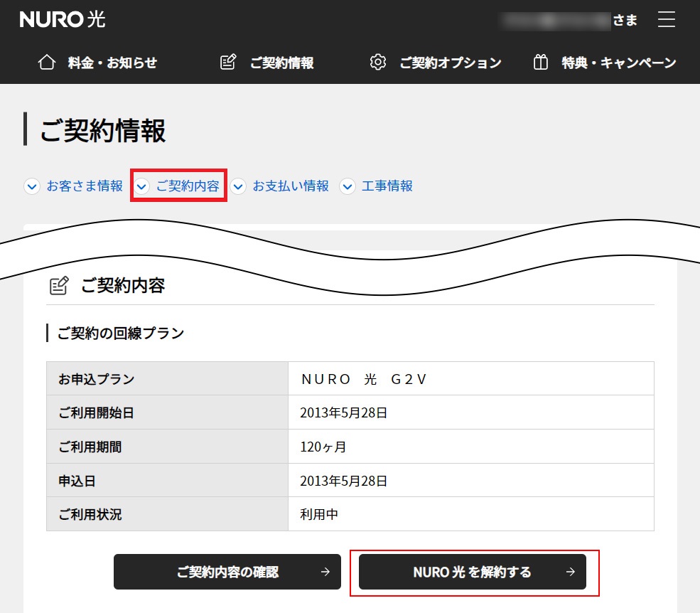
Task: Jump to the ご契約内容 section link
Action: pyautogui.click(x=188, y=186)
